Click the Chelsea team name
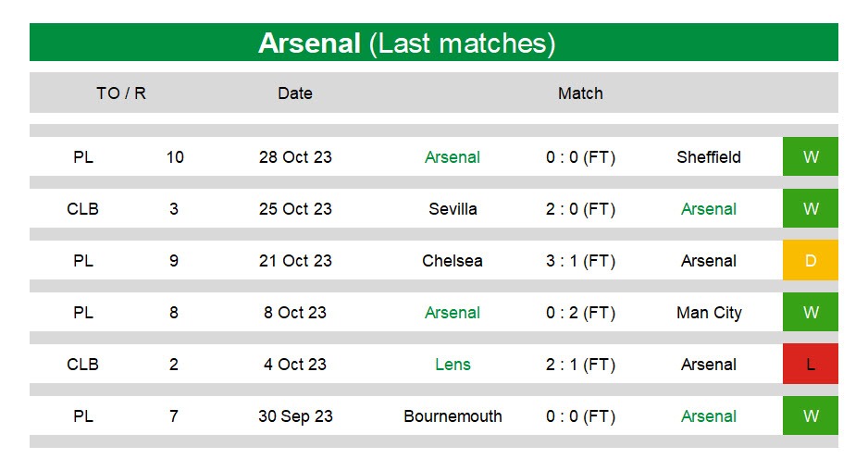The image size is (868, 471). (x=453, y=261)
